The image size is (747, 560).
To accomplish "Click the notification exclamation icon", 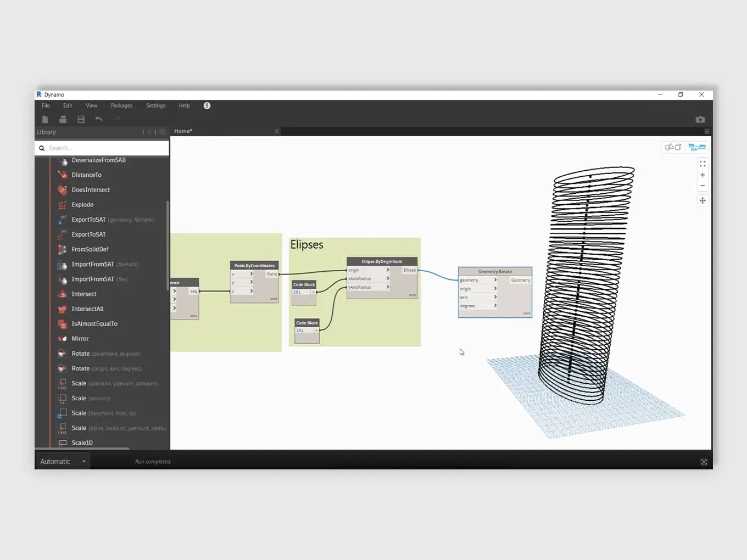I will tap(207, 106).
